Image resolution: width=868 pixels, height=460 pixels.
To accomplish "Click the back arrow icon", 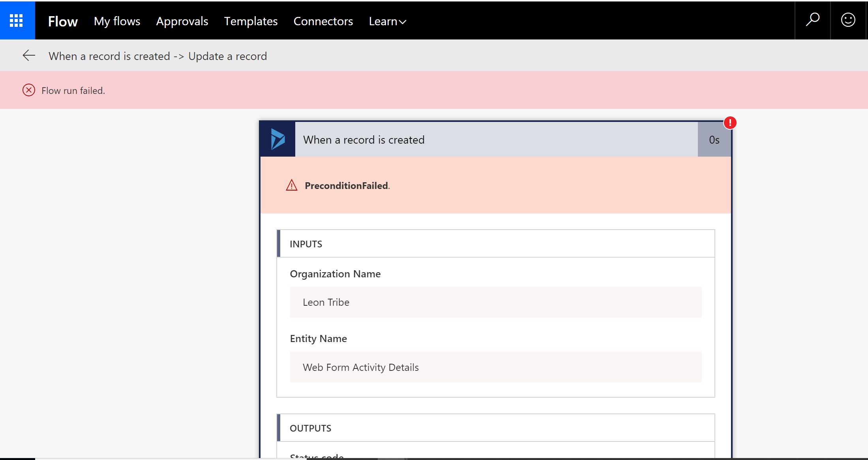I will click(29, 56).
